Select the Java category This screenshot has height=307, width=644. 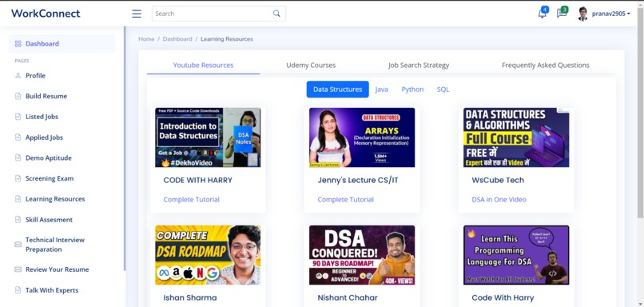click(x=382, y=90)
